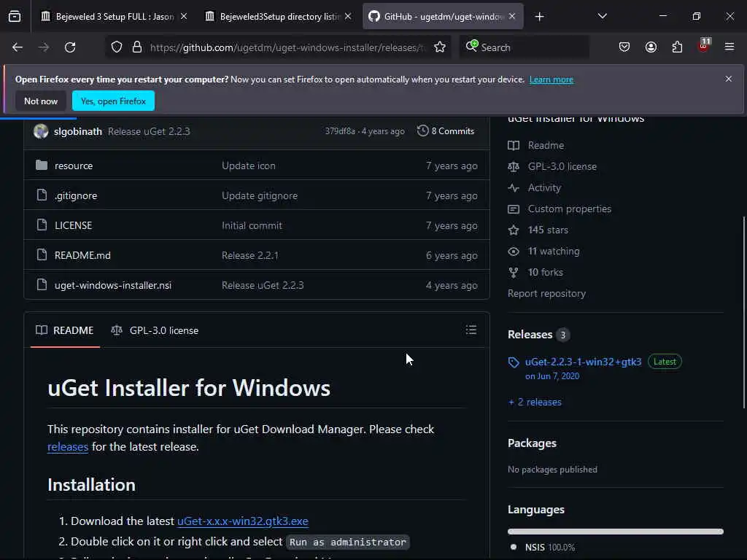Open the Releases heading link
The width and height of the screenshot is (747, 560).
point(538,334)
